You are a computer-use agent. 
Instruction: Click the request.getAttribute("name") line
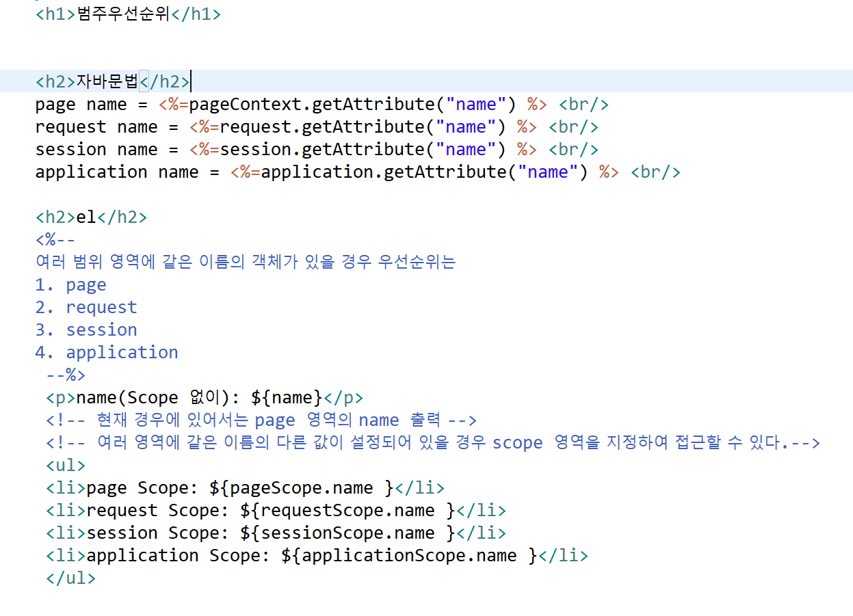[x=317, y=127]
